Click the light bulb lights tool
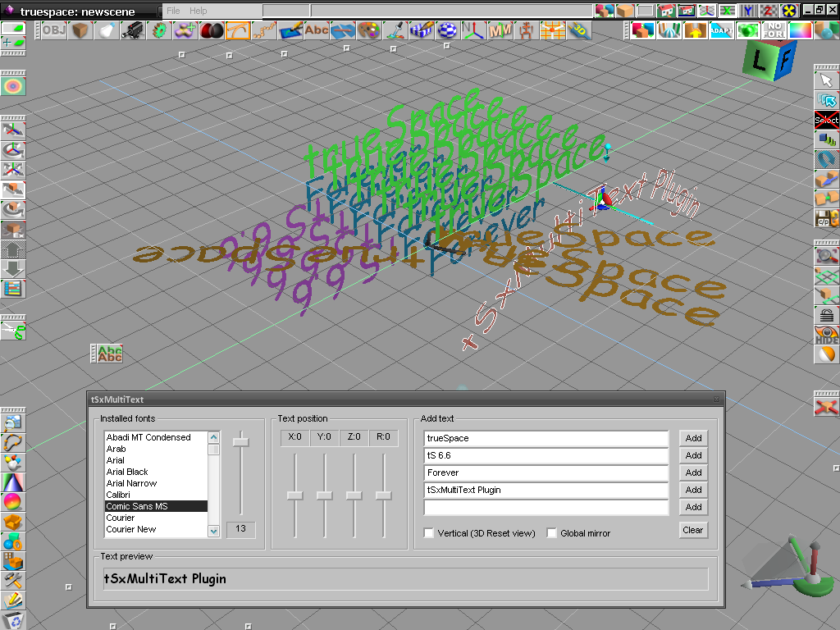This screenshot has width=840, height=630. pos(106,30)
